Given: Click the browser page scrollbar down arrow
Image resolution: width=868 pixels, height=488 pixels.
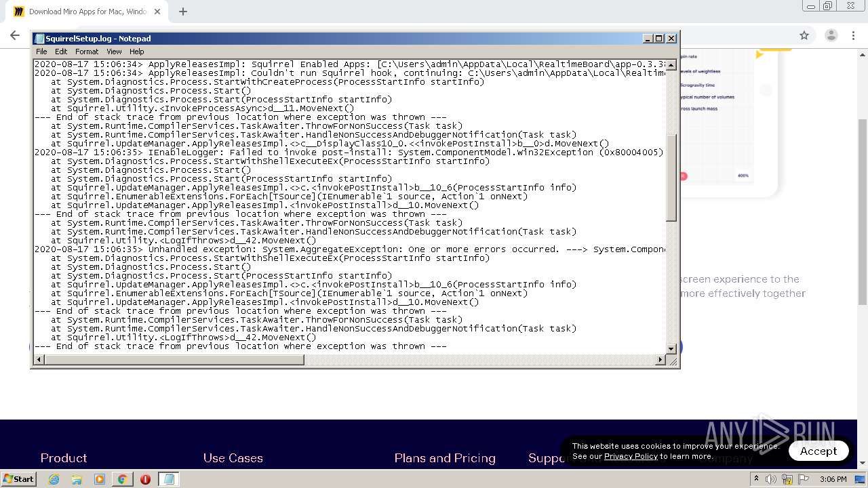Looking at the screenshot, I should pos(863,463).
